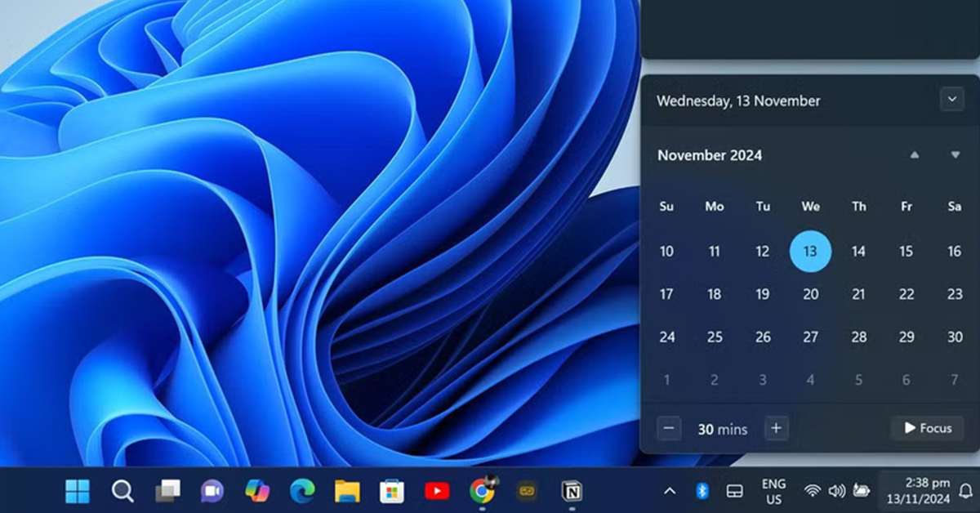
Task: Open File Explorer
Action: (347, 491)
